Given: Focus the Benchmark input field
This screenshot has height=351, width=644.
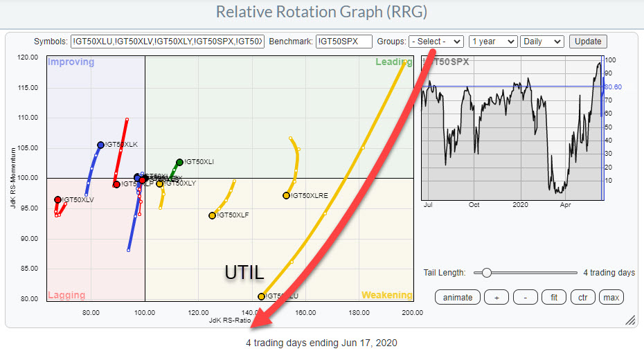Looking at the screenshot, I should [x=343, y=42].
